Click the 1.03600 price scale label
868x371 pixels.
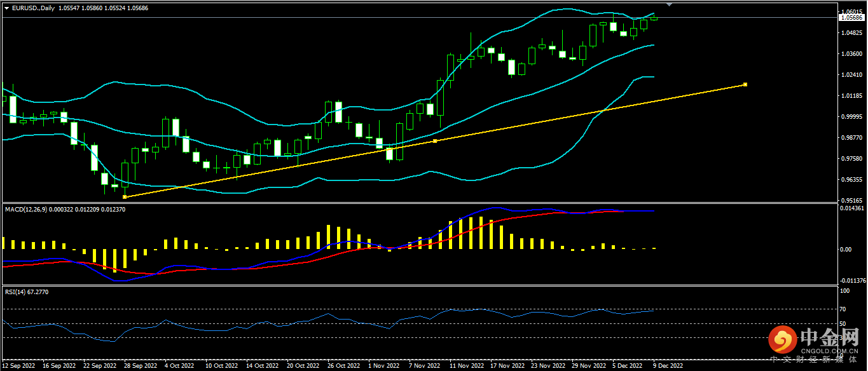point(851,54)
